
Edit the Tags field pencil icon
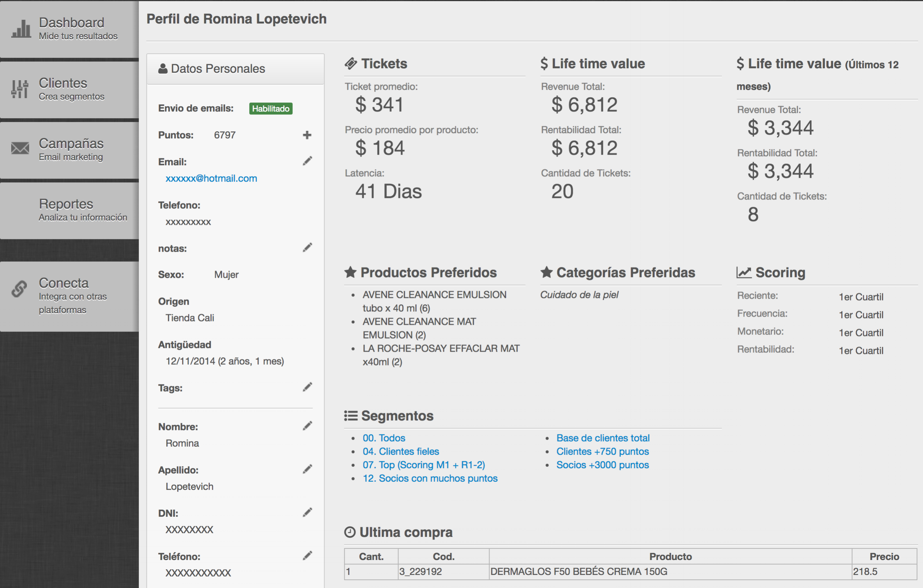(x=307, y=387)
